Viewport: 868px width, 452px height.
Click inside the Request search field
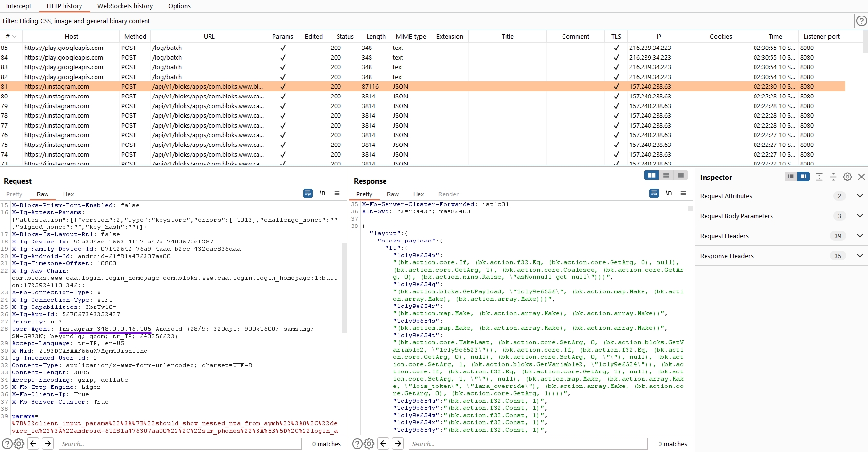pos(180,444)
